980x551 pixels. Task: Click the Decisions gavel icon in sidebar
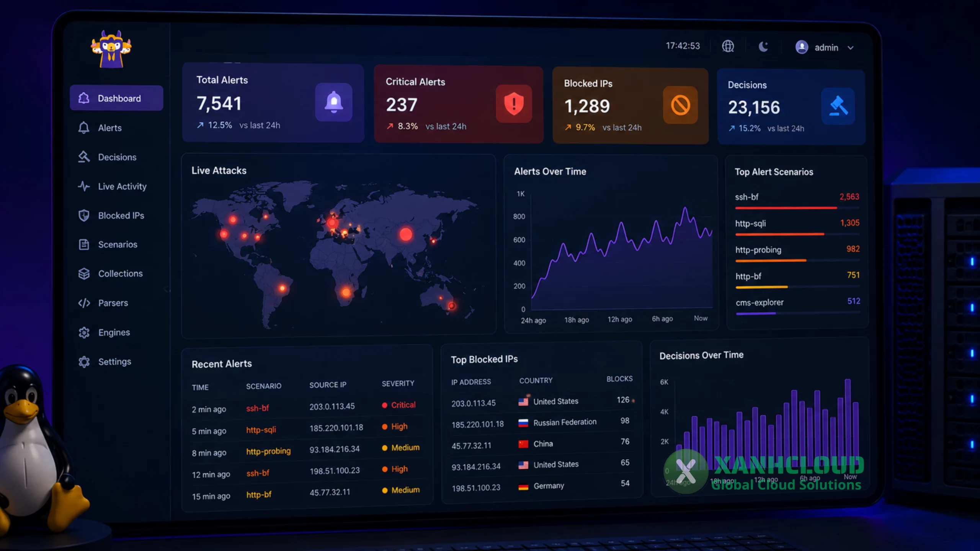click(x=84, y=157)
